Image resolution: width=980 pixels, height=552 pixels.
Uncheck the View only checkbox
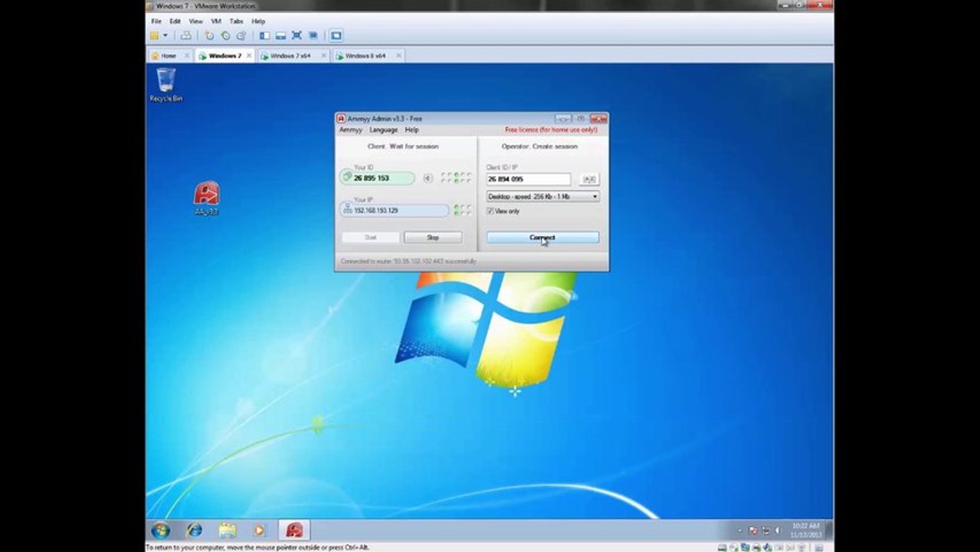[490, 211]
